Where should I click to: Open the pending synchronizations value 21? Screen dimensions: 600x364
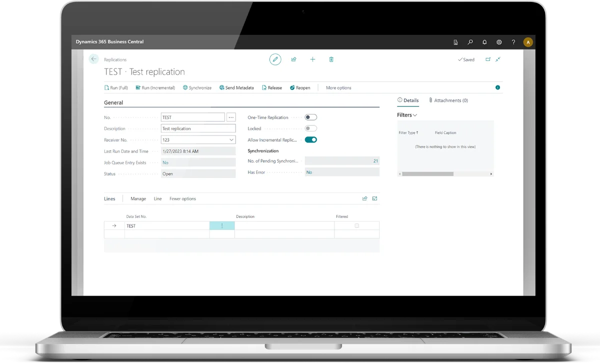[x=342, y=161]
